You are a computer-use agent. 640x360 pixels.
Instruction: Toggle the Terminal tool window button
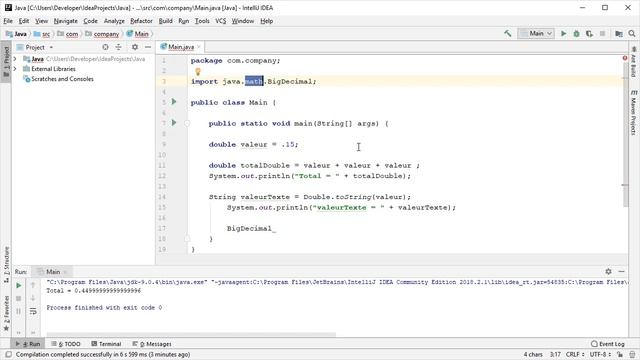click(x=106, y=344)
